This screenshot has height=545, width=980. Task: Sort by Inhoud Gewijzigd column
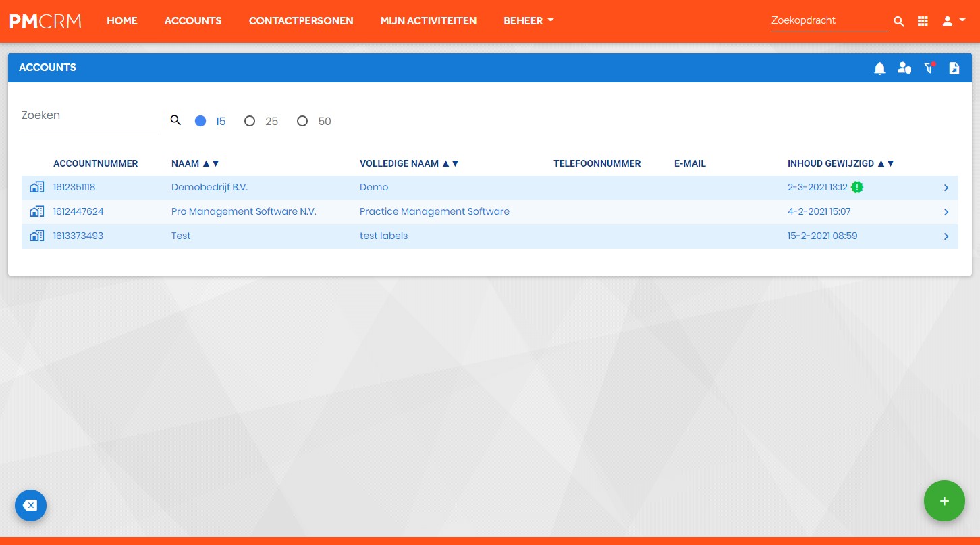[x=841, y=163]
